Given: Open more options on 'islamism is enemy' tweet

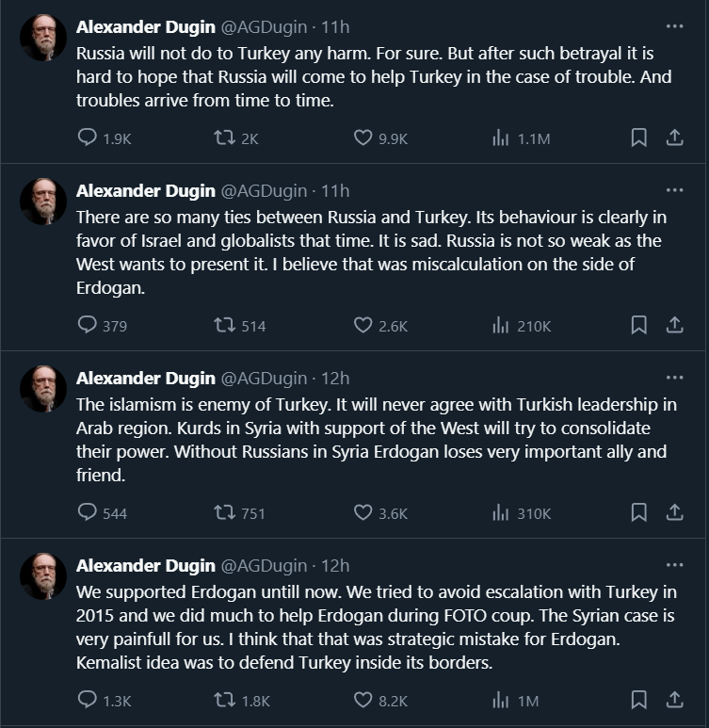Looking at the screenshot, I should pos(674,378).
